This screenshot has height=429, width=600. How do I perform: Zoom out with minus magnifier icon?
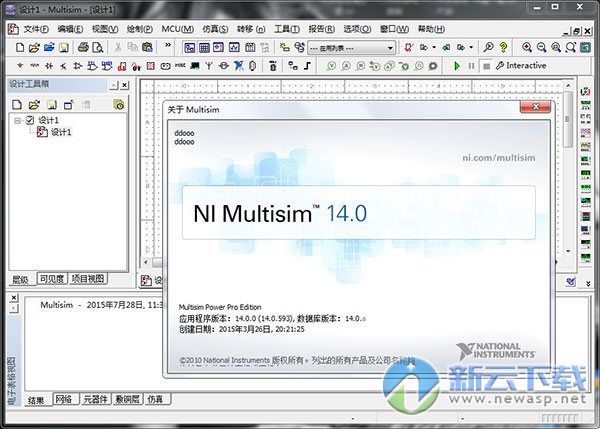[541, 47]
